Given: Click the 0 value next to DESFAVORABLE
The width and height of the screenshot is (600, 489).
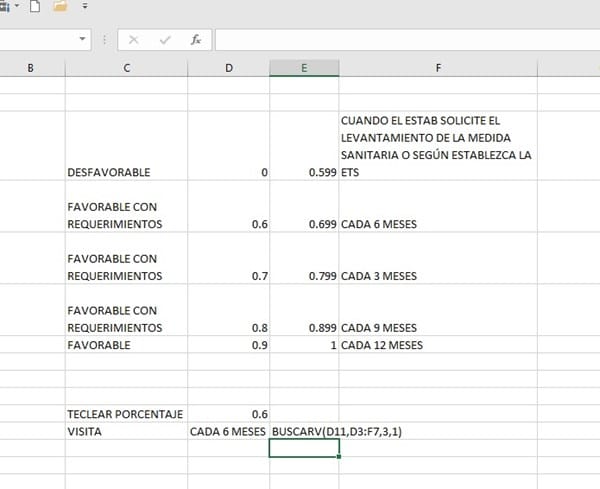Looking at the screenshot, I should coord(228,146).
